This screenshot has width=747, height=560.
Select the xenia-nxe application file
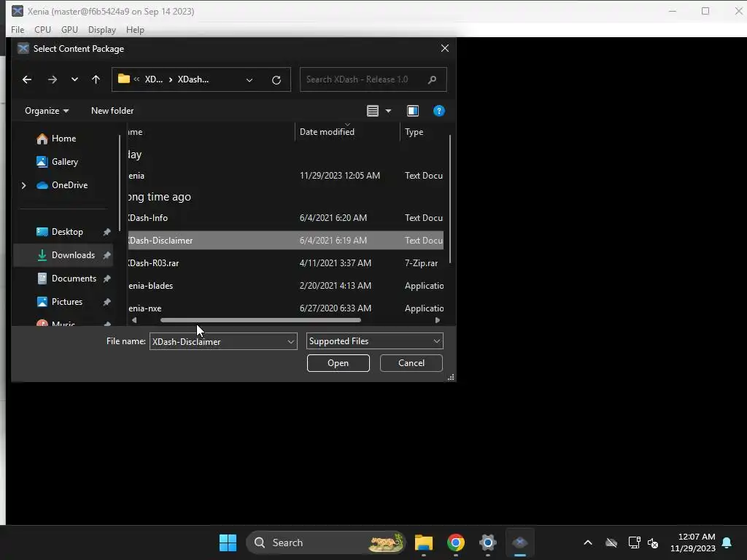click(x=286, y=308)
